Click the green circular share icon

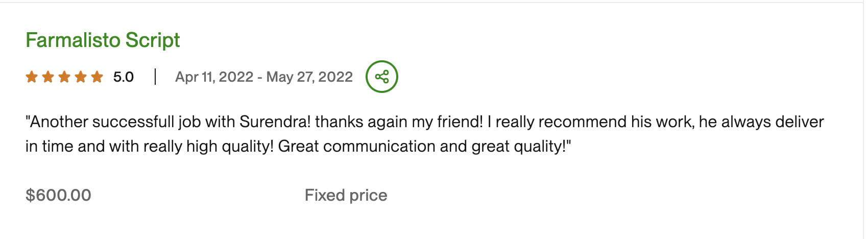tap(381, 77)
